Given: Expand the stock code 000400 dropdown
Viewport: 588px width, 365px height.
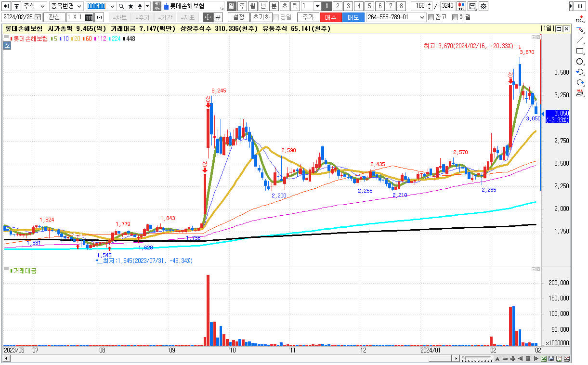Looking at the screenshot, I should tap(112, 6).
